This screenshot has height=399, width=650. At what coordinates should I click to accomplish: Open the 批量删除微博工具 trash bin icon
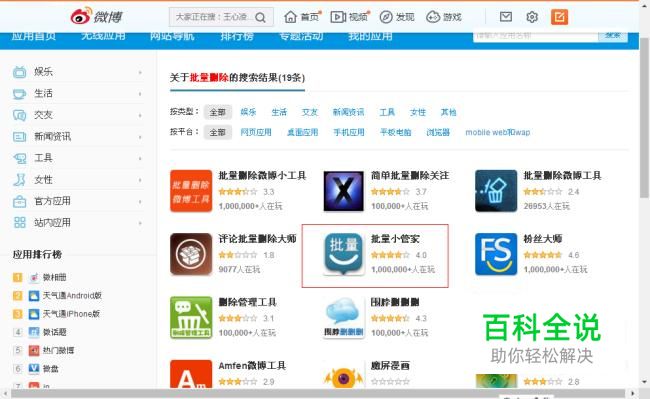tap(496, 191)
